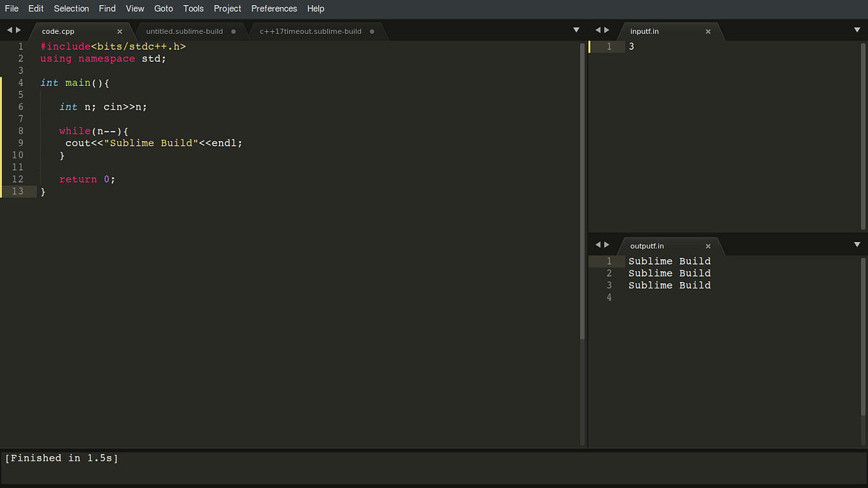Open the tab overflow menu above the scrollbar

click(576, 30)
